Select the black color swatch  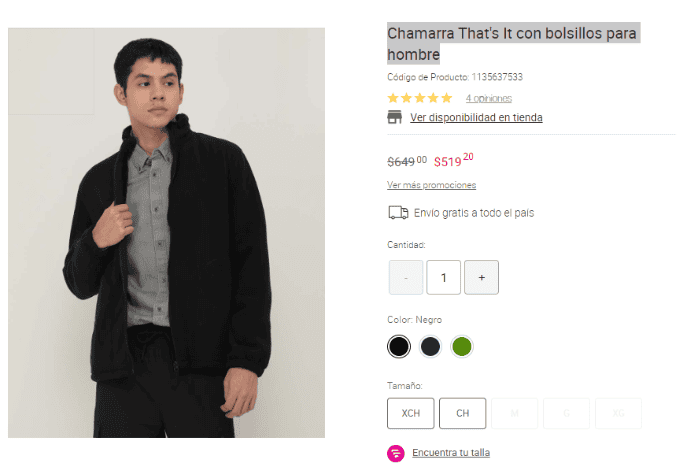pos(399,347)
